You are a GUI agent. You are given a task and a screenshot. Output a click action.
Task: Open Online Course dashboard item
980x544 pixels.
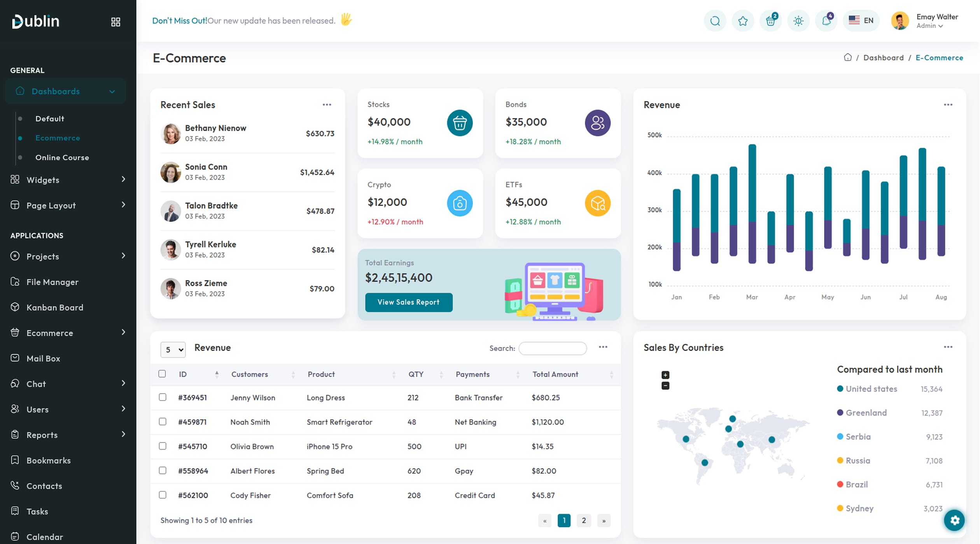(62, 157)
